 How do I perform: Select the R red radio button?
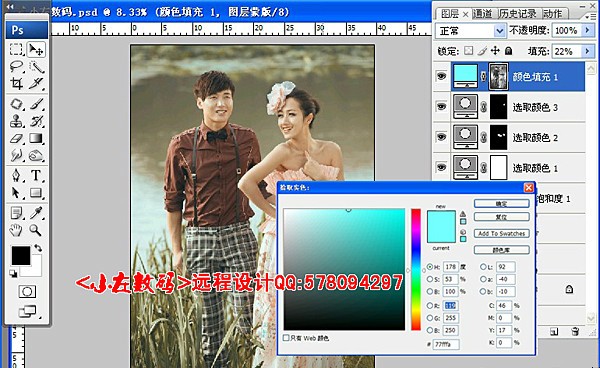point(430,305)
